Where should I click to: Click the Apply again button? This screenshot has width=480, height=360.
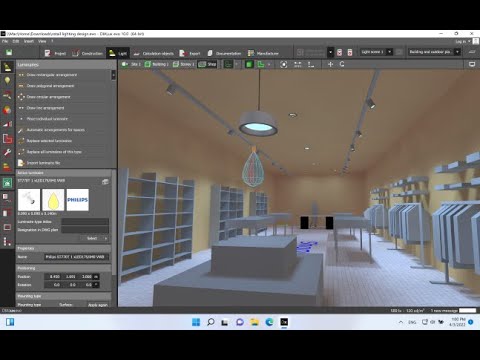point(98,305)
